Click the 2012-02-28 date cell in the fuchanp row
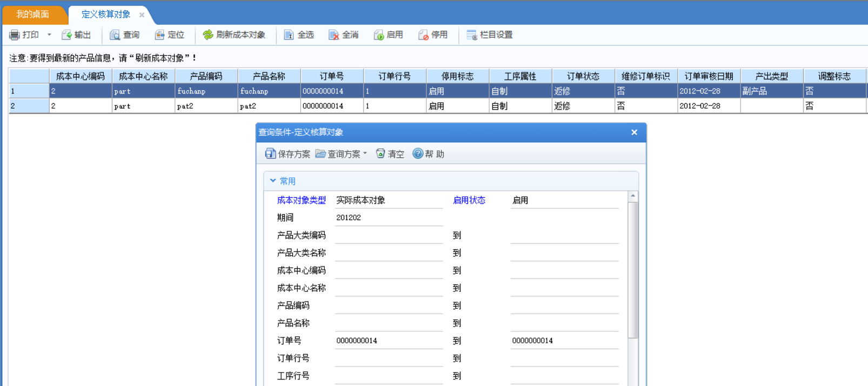This screenshot has height=386, width=868. coord(709,91)
